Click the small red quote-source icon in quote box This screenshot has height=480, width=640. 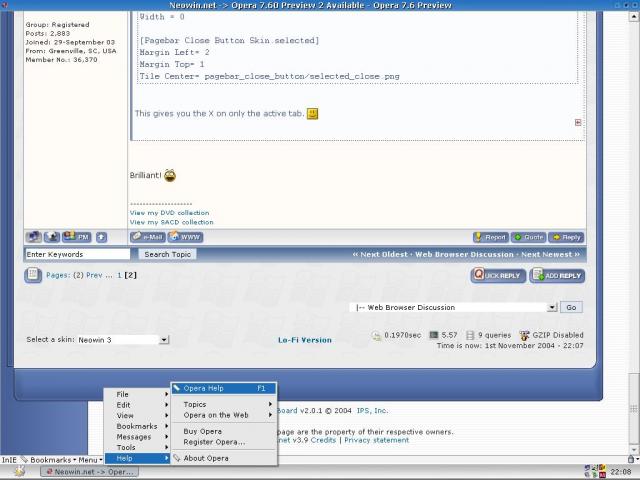pos(578,122)
